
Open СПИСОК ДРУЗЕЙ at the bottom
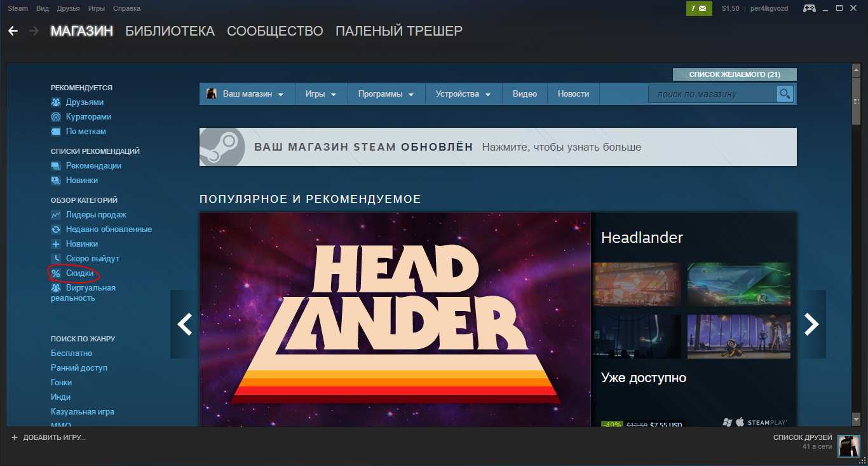803,437
